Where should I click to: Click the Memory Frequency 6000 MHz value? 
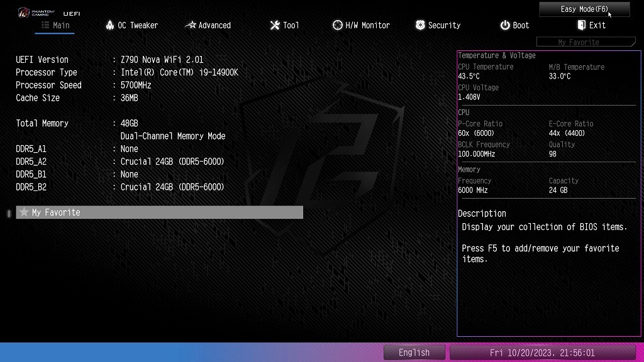coord(473,190)
